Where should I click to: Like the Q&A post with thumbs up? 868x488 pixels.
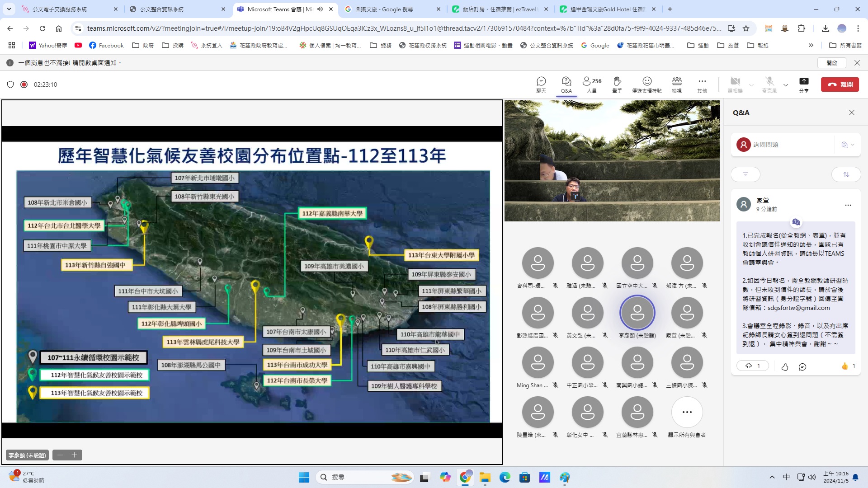tap(784, 367)
